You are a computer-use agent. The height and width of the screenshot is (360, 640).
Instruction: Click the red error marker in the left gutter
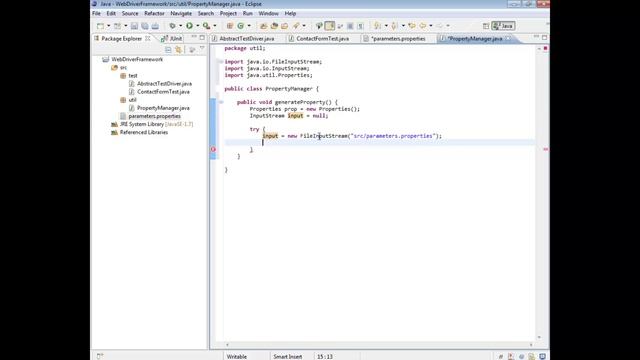tap(213, 149)
